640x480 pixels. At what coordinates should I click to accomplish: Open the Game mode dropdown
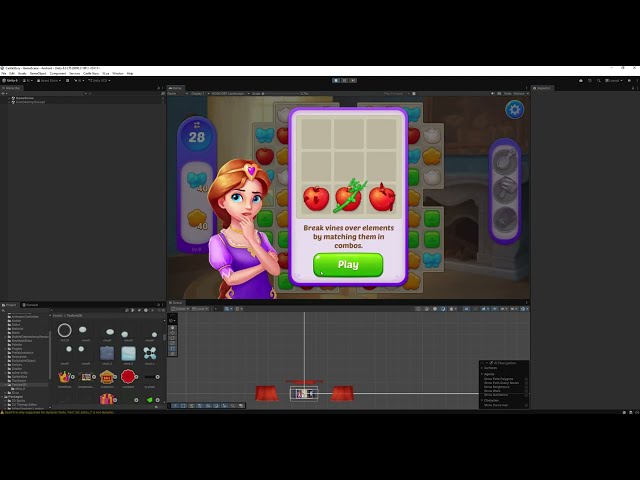(x=178, y=93)
